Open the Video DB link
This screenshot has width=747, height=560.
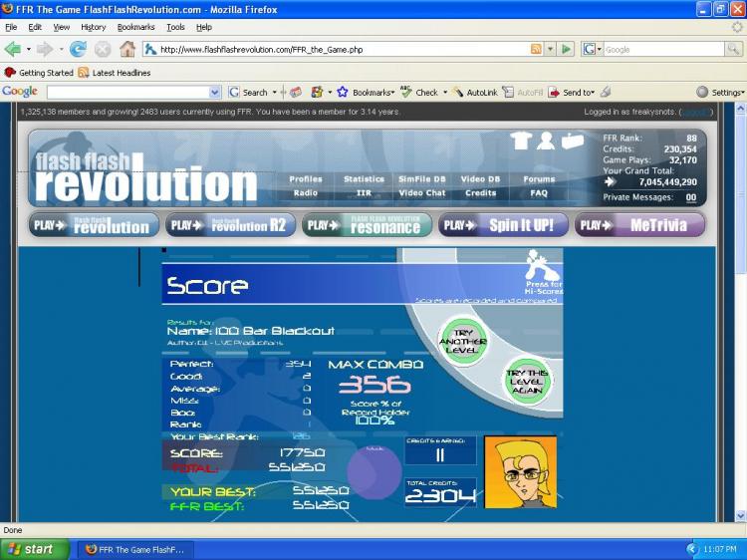click(x=480, y=179)
